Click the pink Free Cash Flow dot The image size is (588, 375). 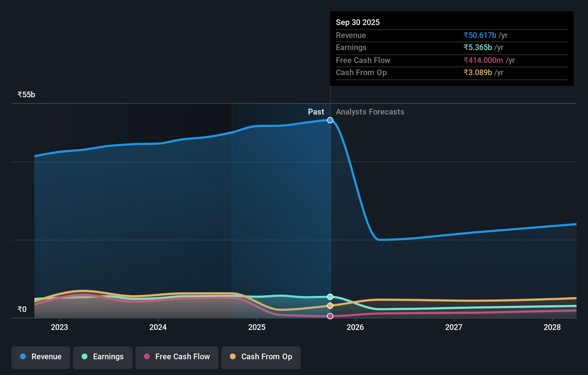[x=147, y=357]
